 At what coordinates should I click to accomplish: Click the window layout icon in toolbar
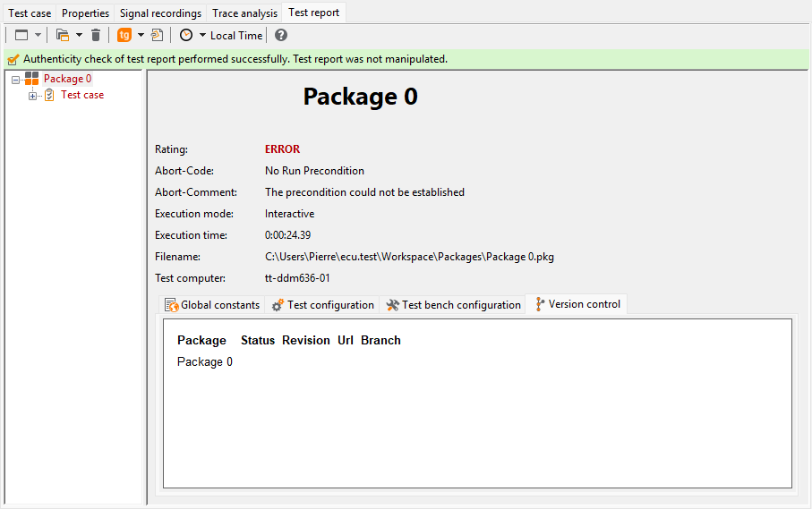(21, 35)
